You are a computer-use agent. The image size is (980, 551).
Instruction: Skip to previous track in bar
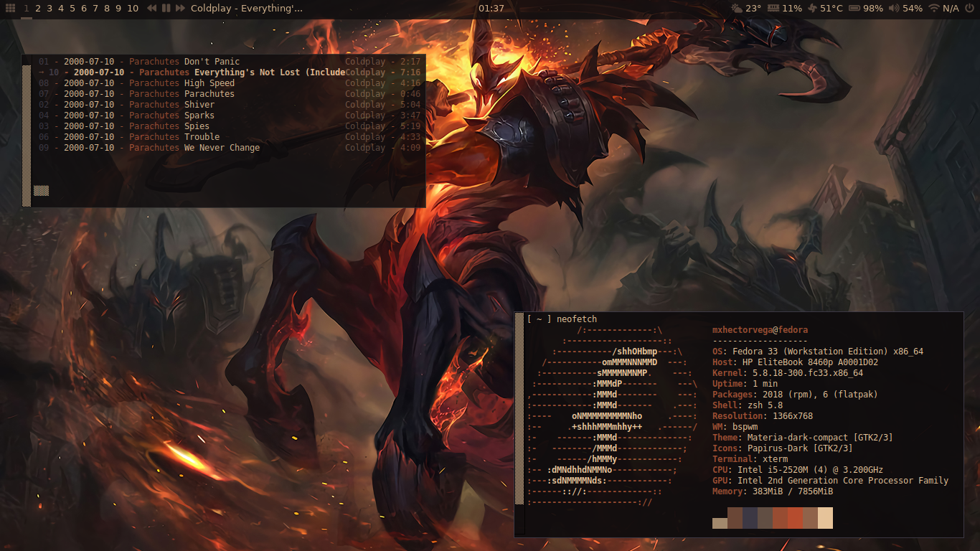click(x=152, y=9)
